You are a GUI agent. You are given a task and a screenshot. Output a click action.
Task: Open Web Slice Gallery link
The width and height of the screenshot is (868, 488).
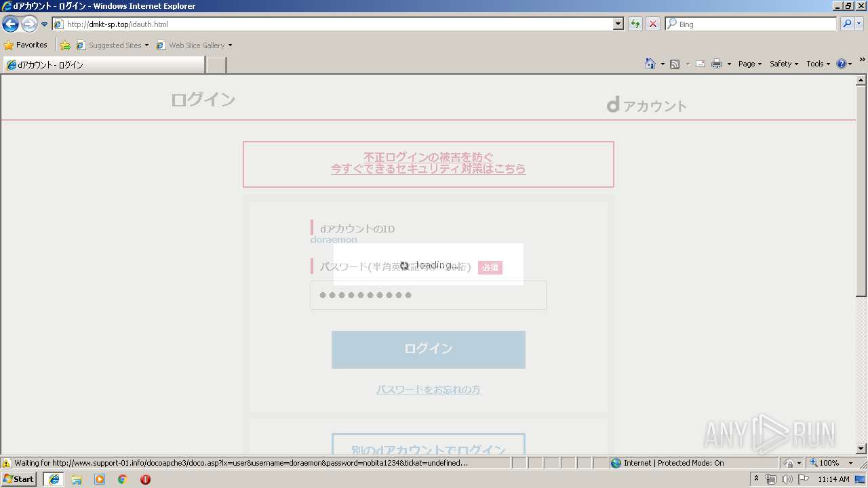(191, 45)
